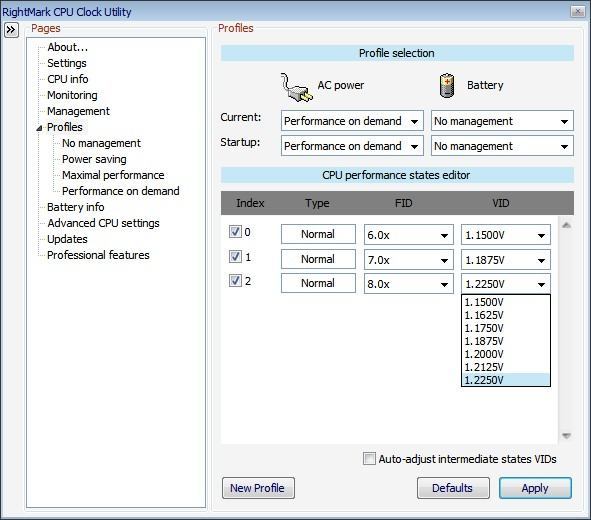Click the Defaults button
The image size is (591, 520).
(x=453, y=488)
